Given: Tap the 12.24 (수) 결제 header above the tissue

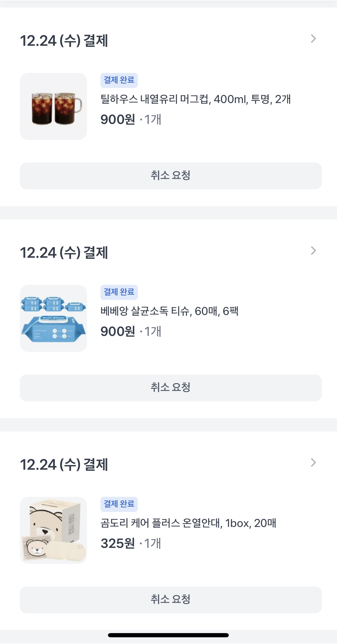Looking at the screenshot, I should pos(64,253).
